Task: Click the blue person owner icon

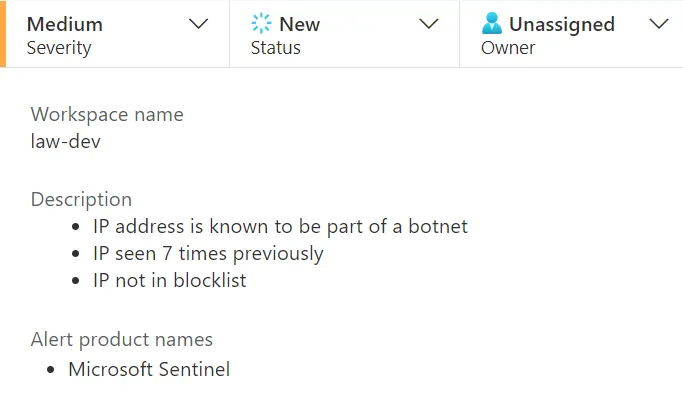Action: click(x=492, y=24)
